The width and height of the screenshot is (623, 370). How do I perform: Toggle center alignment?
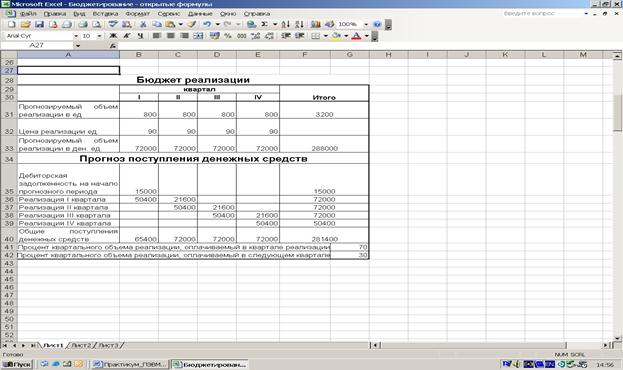[x=171, y=36]
